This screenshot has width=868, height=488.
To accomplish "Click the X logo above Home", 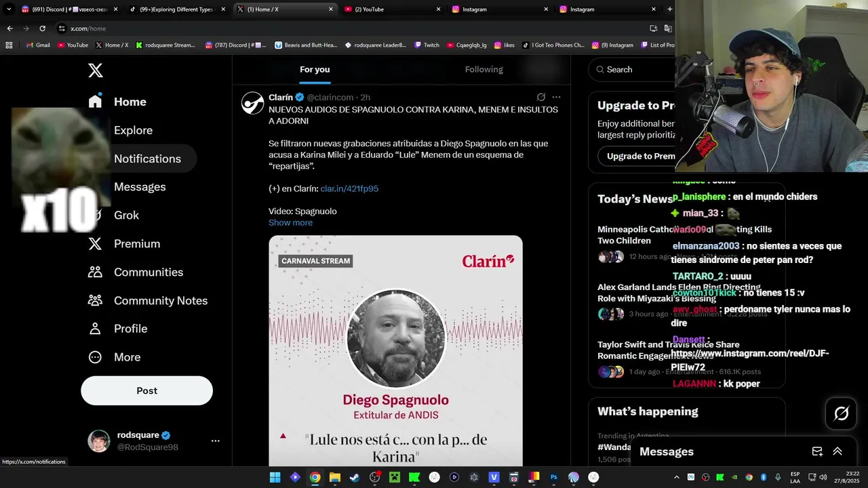I will pyautogui.click(x=96, y=70).
